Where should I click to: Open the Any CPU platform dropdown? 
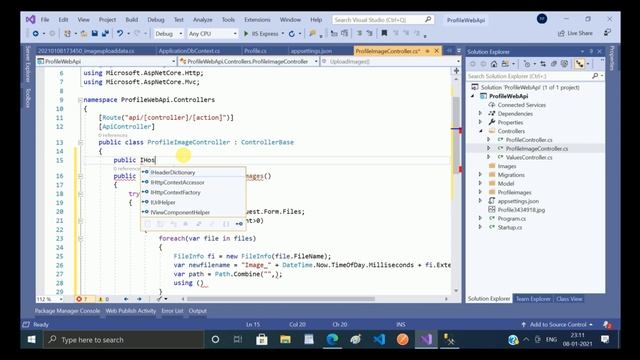coord(212,33)
